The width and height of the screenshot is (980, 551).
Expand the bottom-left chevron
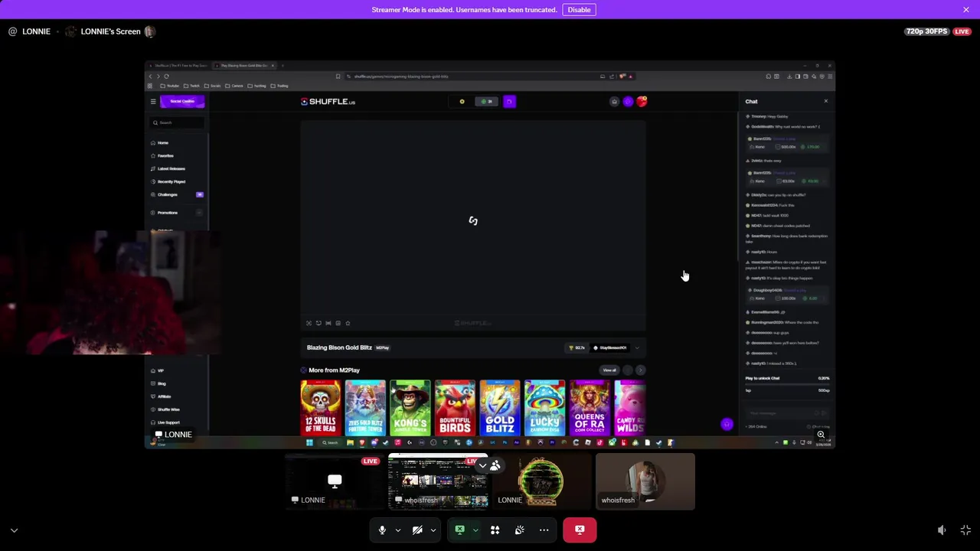[x=14, y=530]
